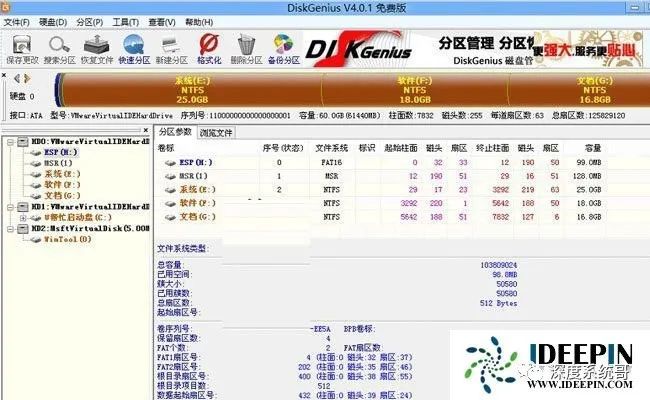The image size is (650, 400).
Task: Select MSR(1) in the disk tree
Action: click(58, 163)
